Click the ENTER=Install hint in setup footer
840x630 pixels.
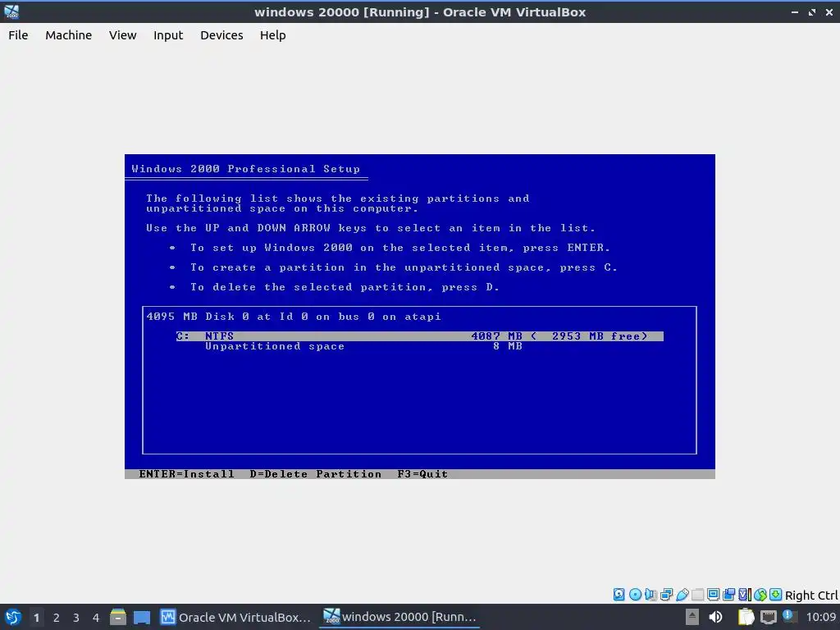point(186,474)
